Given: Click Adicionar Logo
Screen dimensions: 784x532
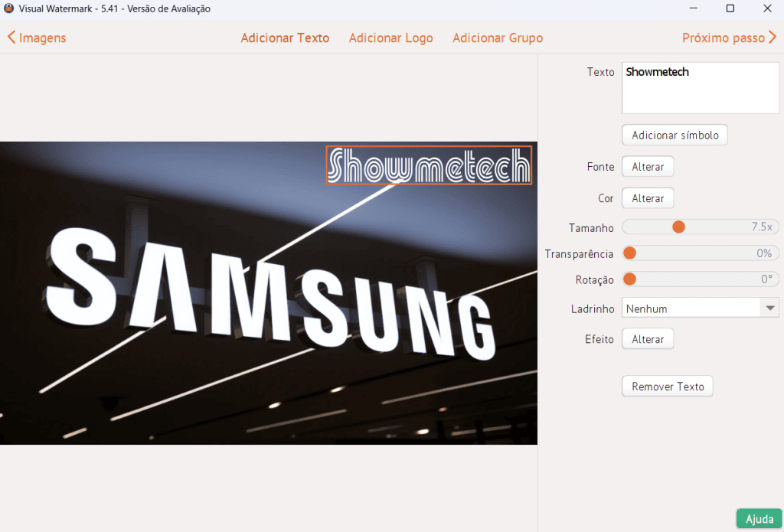Looking at the screenshot, I should pos(391,38).
